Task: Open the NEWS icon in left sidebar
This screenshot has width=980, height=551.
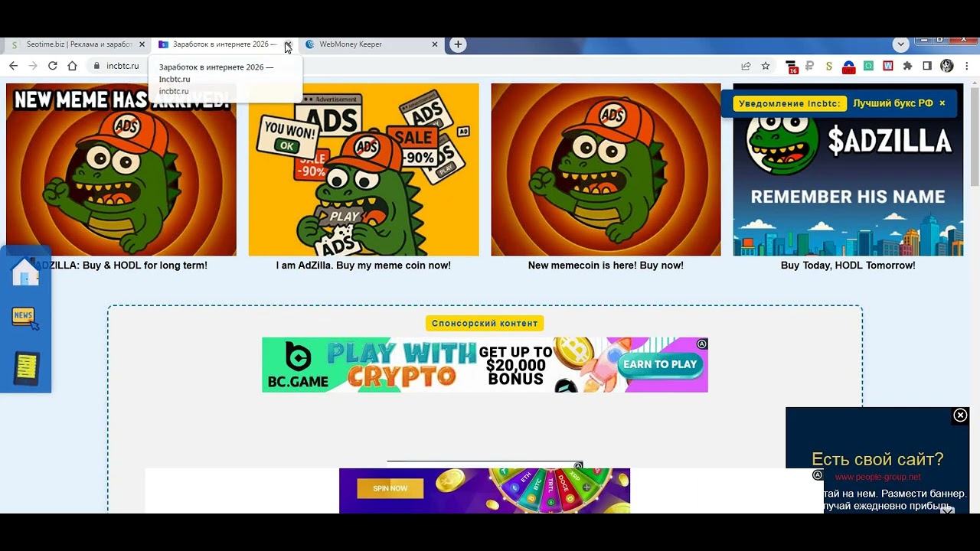Action: coord(25,318)
